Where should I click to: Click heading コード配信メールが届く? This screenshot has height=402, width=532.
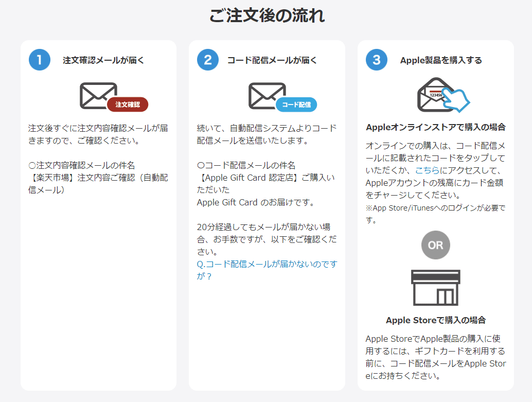coord(272,60)
